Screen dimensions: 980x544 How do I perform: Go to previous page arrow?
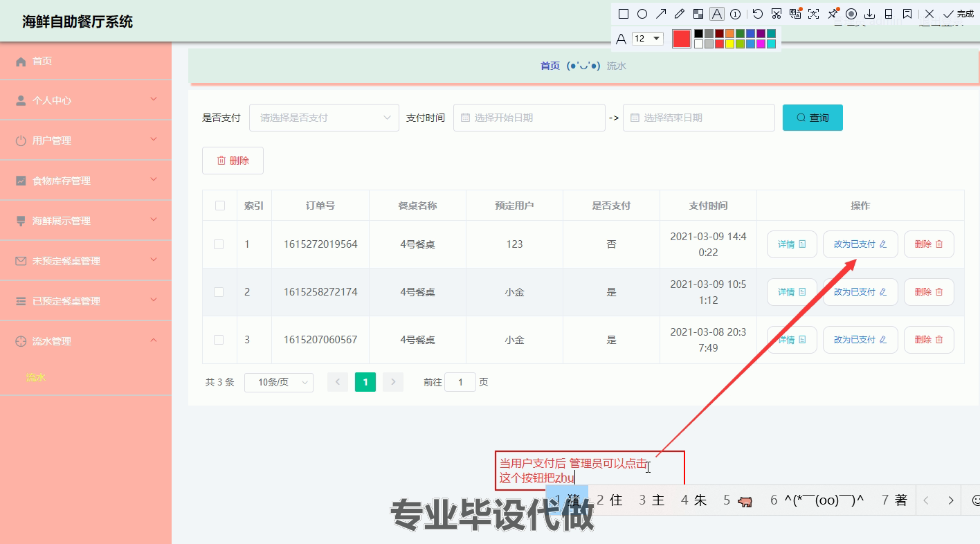click(x=338, y=382)
